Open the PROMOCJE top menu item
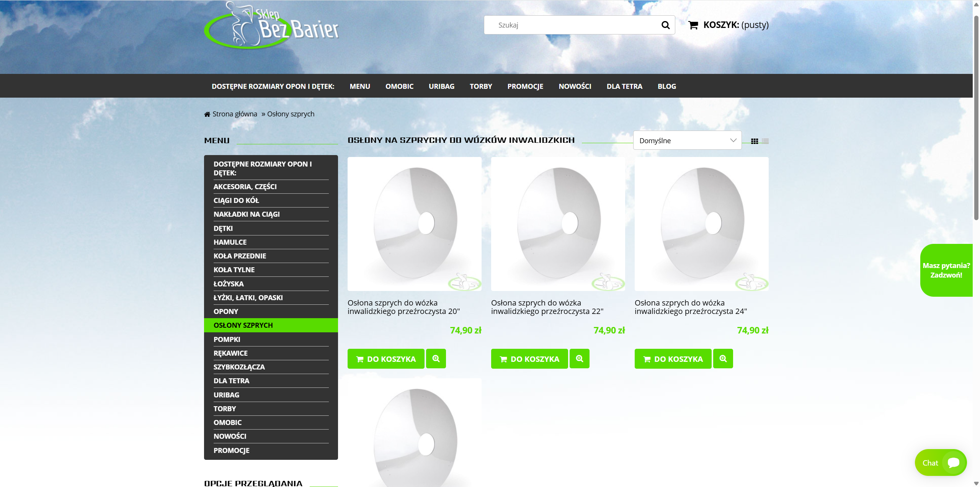This screenshot has height=487, width=980. click(x=525, y=87)
